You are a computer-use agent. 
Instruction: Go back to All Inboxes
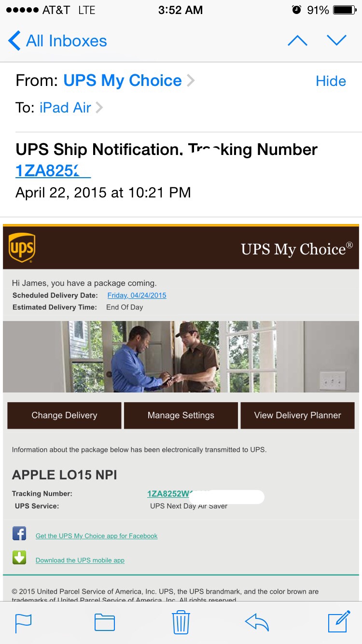coord(58,41)
